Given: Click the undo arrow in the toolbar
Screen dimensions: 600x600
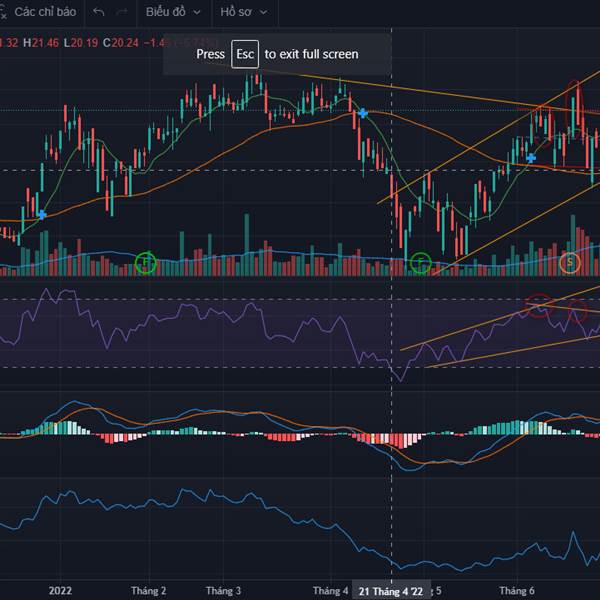Looking at the screenshot, I should coord(97,12).
